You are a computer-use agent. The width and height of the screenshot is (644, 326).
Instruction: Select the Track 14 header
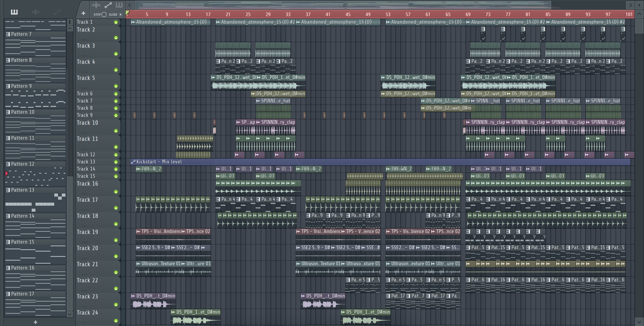click(x=98, y=169)
